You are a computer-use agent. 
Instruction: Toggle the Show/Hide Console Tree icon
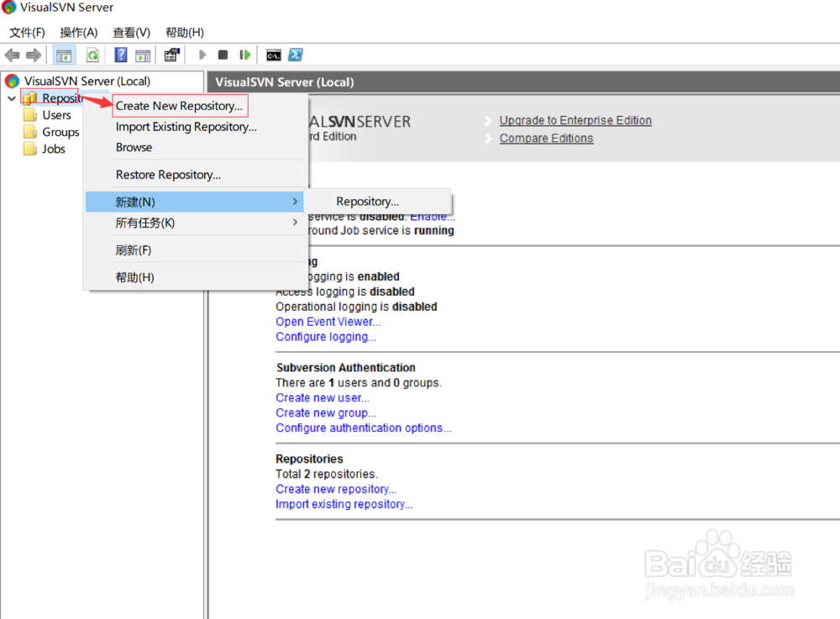[64, 55]
